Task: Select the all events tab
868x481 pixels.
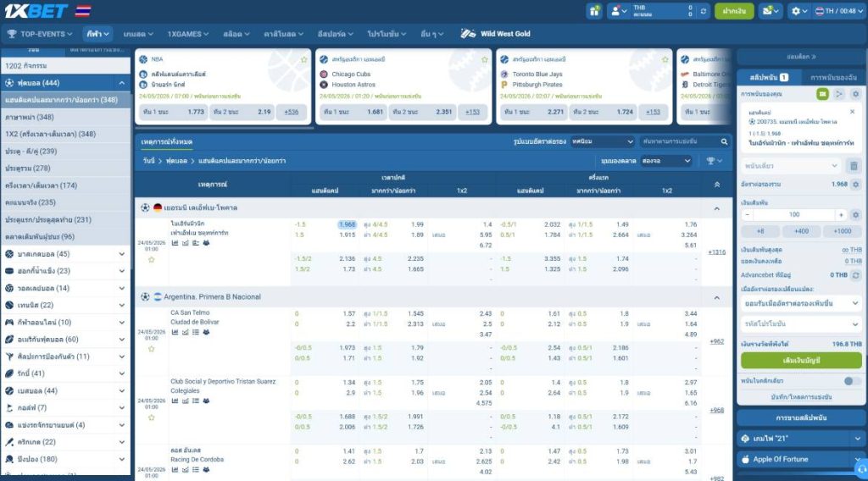Action: point(167,141)
